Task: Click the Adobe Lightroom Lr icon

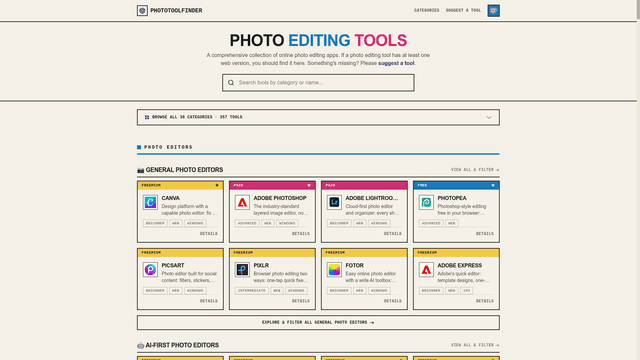Action: pyautogui.click(x=334, y=202)
